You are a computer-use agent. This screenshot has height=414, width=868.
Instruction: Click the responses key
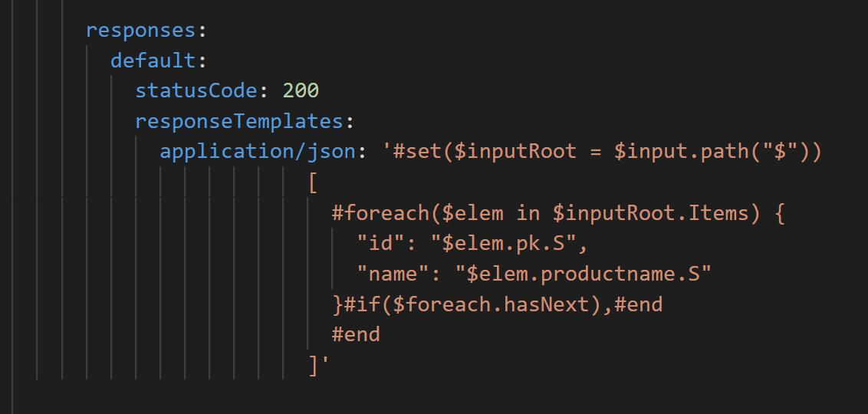point(141,31)
